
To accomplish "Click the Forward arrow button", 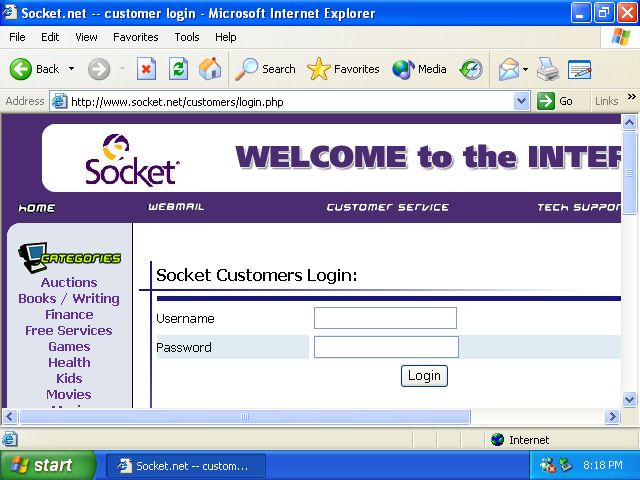I will [99, 69].
